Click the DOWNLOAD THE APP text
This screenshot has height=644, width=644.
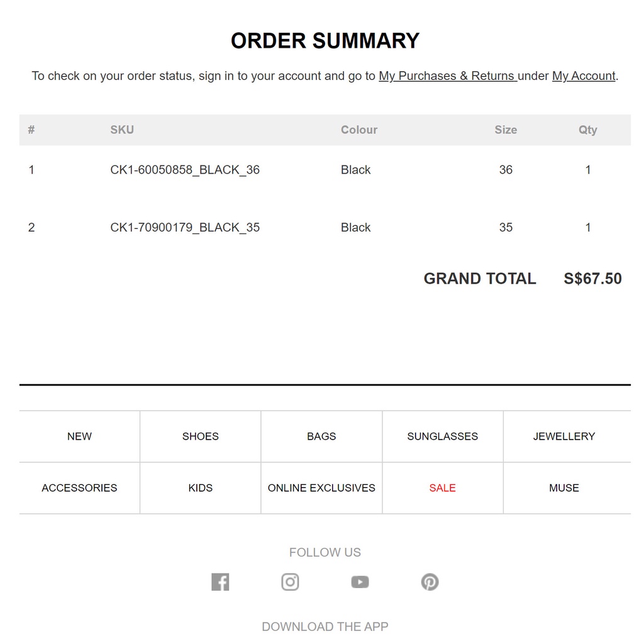[x=325, y=626]
